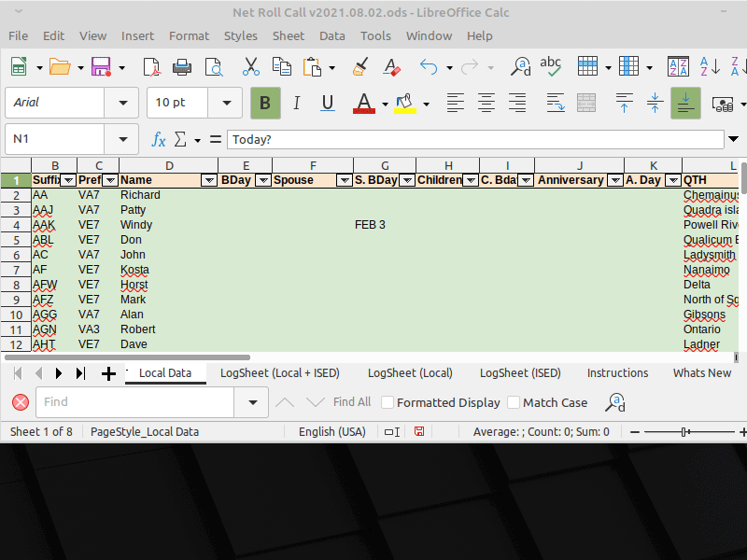Open the Format menu
The image size is (747, 560).
click(190, 36)
